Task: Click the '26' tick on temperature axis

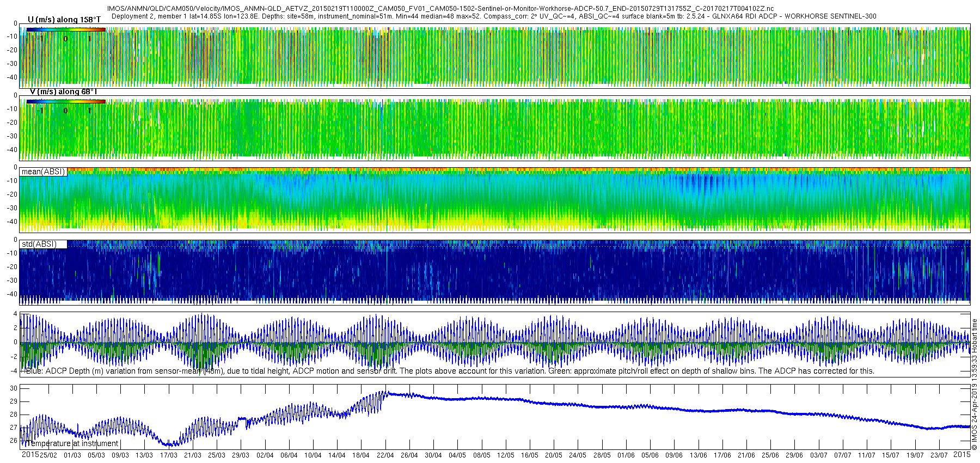Action: click(14, 440)
